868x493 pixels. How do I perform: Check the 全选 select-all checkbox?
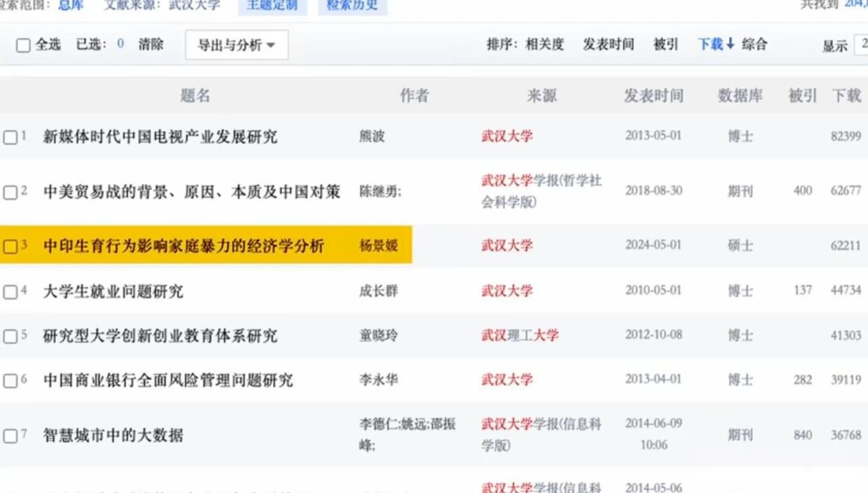(x=23, y=46)
